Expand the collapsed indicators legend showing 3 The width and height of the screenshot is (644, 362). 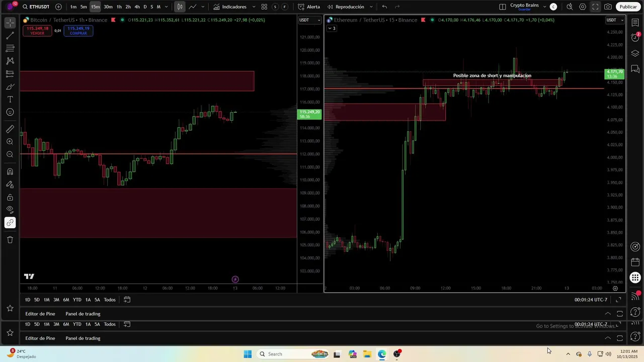click(x=332, y=28)
